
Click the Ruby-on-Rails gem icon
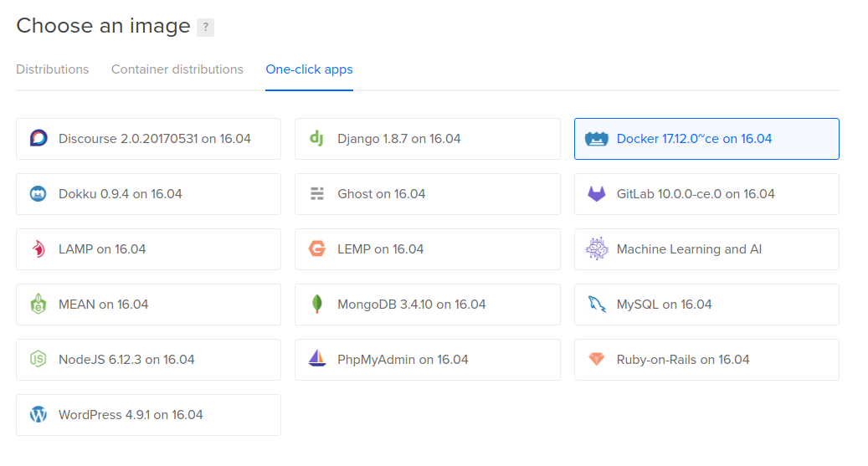click(x=597, y=359)
